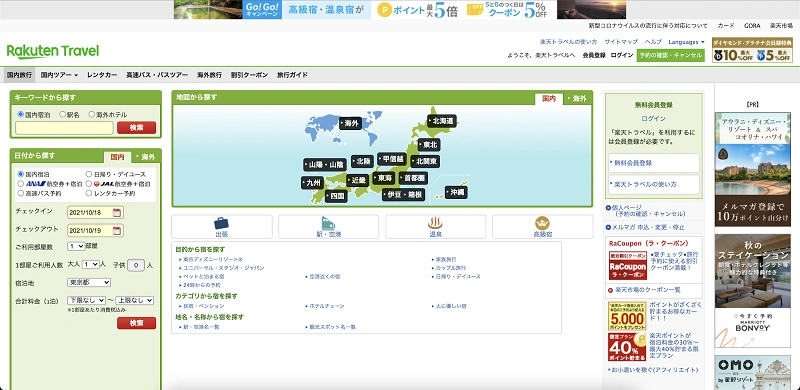Expand the Languages dropdown
Image resolution: width=800 pixels, height=390 pixels.
(x=686, y=42)
